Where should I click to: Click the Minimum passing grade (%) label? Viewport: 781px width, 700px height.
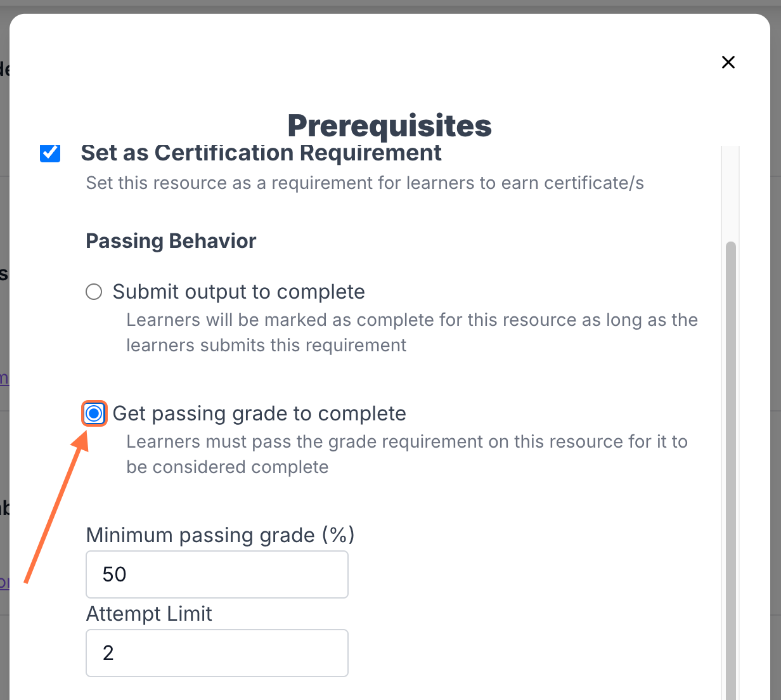[x=220, y=535]
